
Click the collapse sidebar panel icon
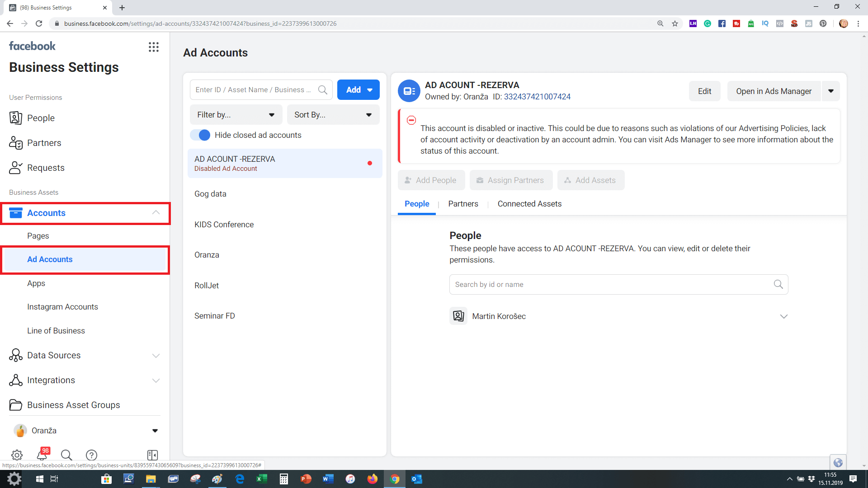152,455
